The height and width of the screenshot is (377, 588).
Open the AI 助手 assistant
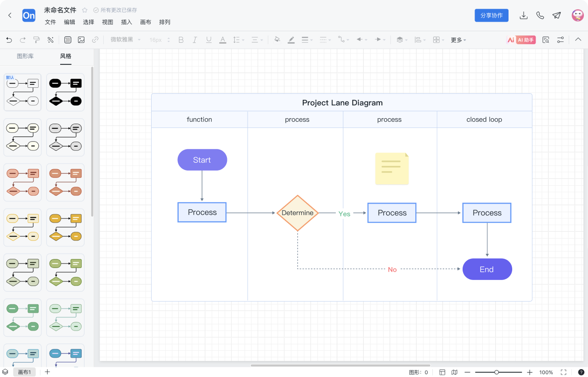(x=521, y=40)
